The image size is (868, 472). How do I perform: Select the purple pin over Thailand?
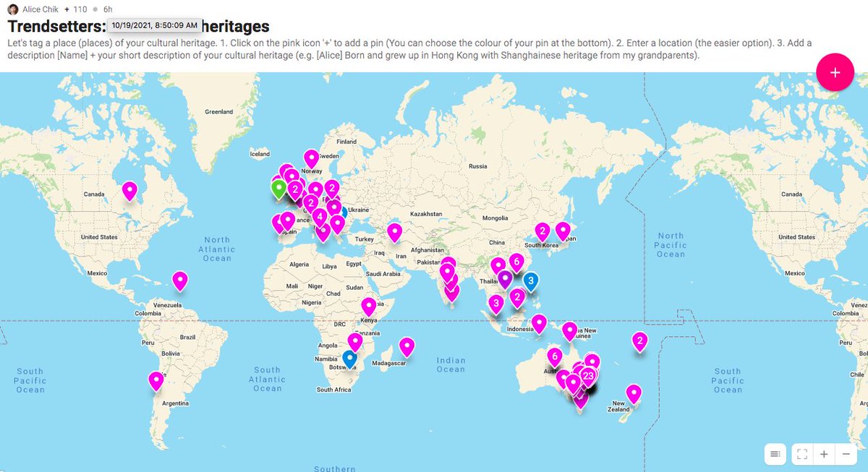[x=505, y=278]
